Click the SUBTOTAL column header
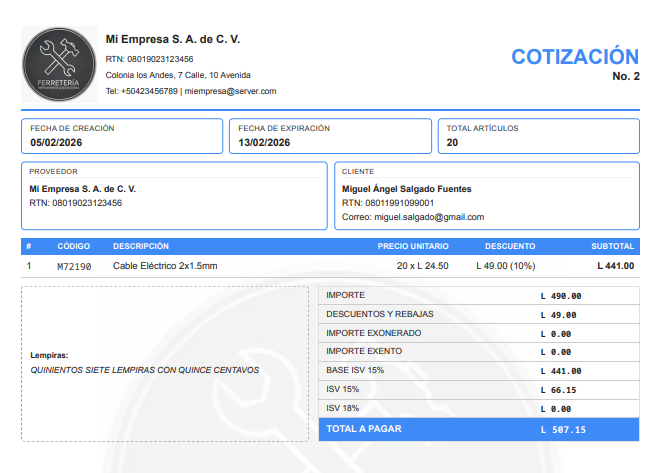 (x=613, y=247)
